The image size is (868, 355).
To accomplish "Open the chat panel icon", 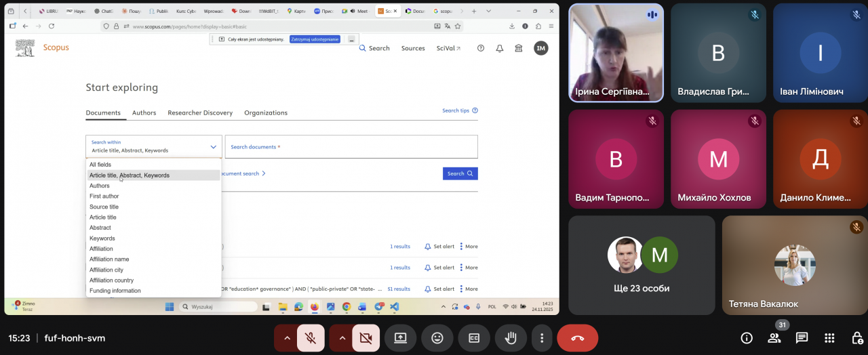I will tap(802, 338).
